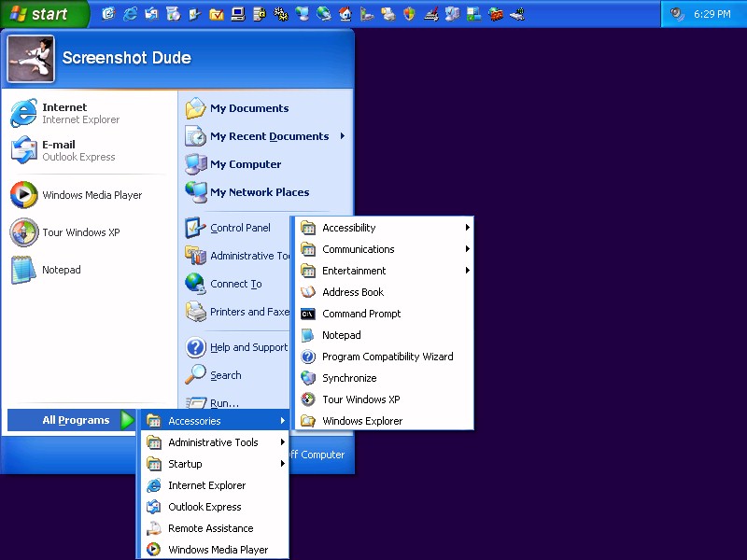Open My Recent Documents submenu arrow
Viewport: 747px width, 560px height.
coord(343,136)
